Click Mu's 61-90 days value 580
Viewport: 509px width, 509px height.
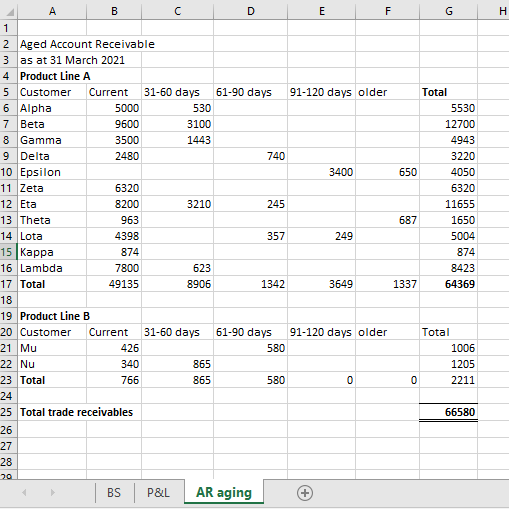250,348
